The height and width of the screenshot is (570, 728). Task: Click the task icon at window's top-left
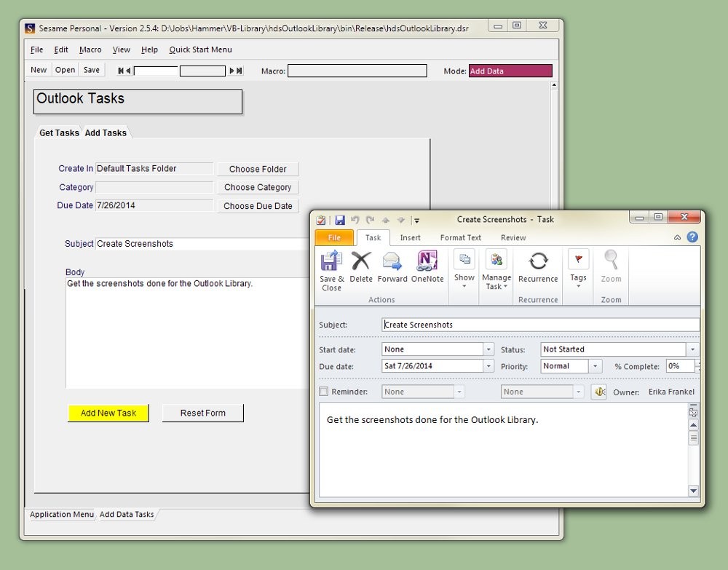point(321,220)
